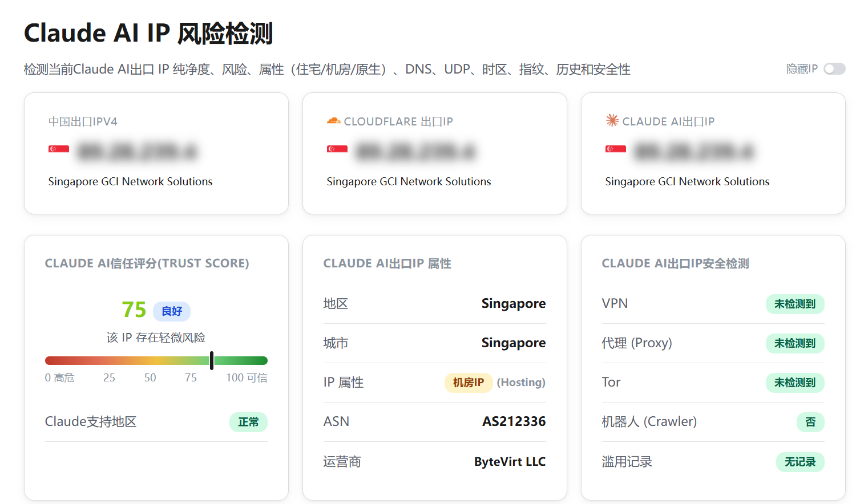This screenshot has height=504, width=856.
Task: Click the Claude starburst logo icon
Action: point(612,120)
